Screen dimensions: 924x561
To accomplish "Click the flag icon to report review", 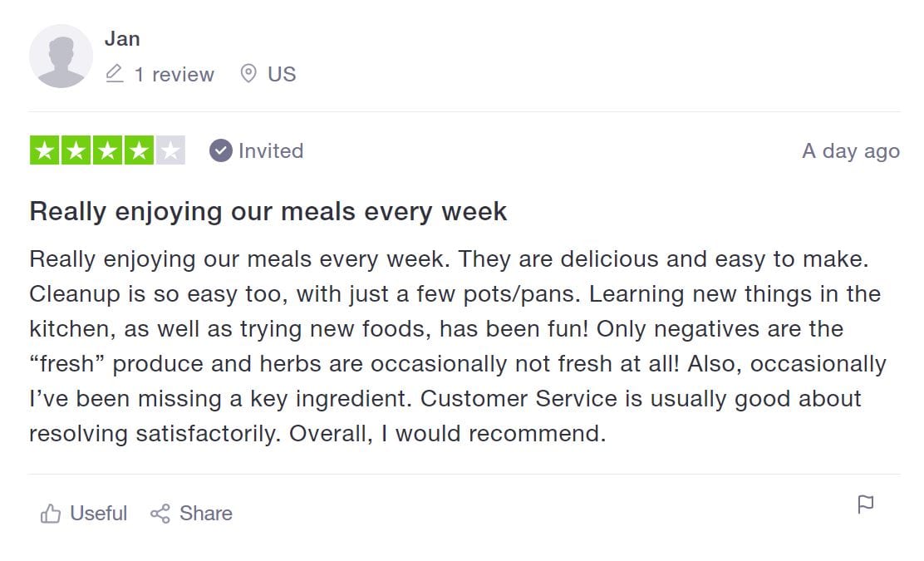I will point(865,504).
